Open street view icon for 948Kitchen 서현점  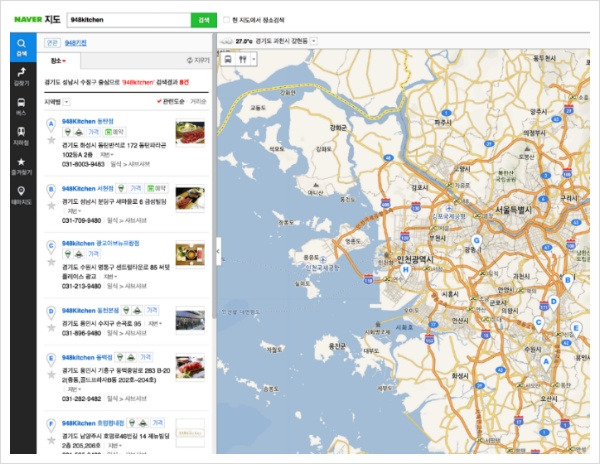(121, 188)
